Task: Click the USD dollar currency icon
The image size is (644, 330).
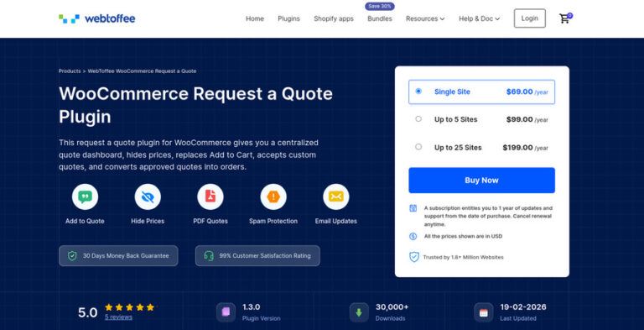Action: point(413,236)
